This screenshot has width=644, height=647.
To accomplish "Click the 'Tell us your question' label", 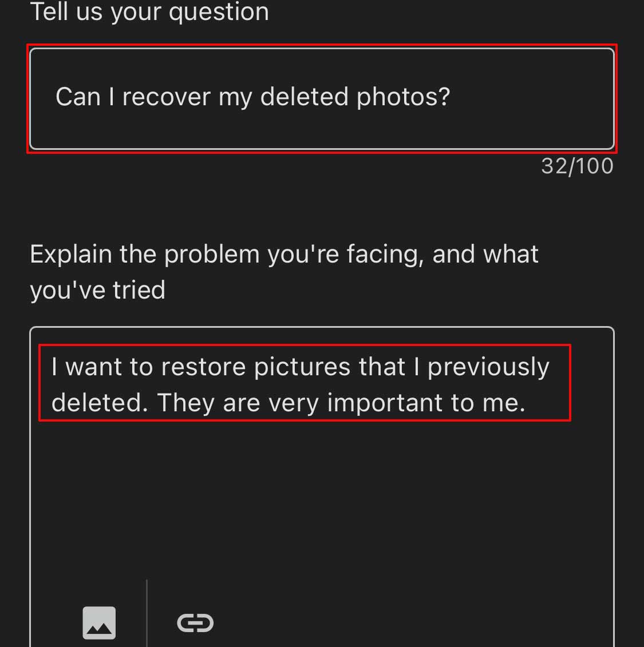I will (149, 11).
